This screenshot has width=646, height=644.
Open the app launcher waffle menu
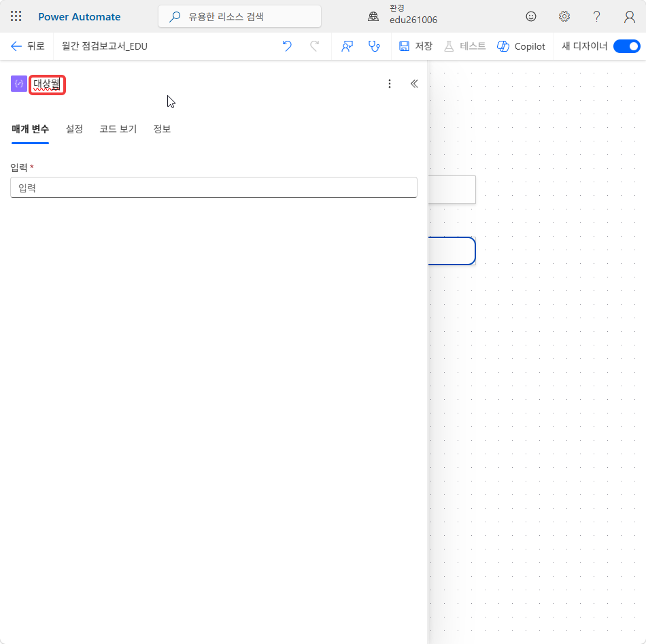point(16,16)
